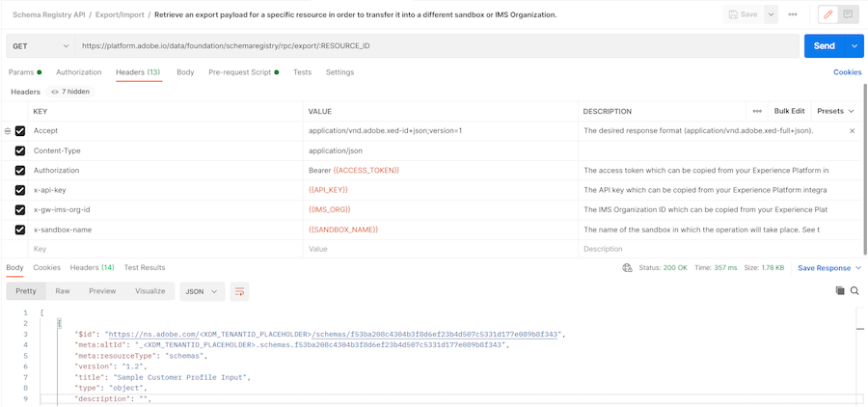Viewport: 868px width, 407px height.
Task: Click the Accept row drag handle
Action: pyautogui.click(x=7, y=131)
